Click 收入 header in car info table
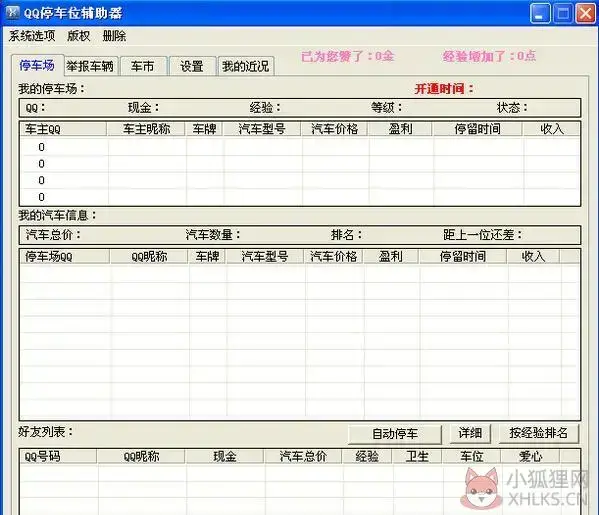The image size is (599, 515). 533,256
